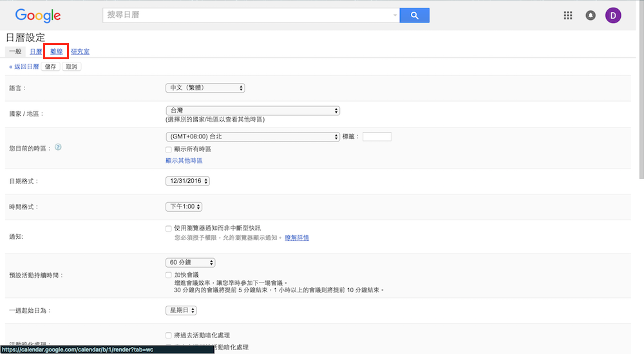Toggle 使用瀏覽器通知 checkbox
Image resolution: width=644 pixels, height=354 pixels.
[169, 228]
